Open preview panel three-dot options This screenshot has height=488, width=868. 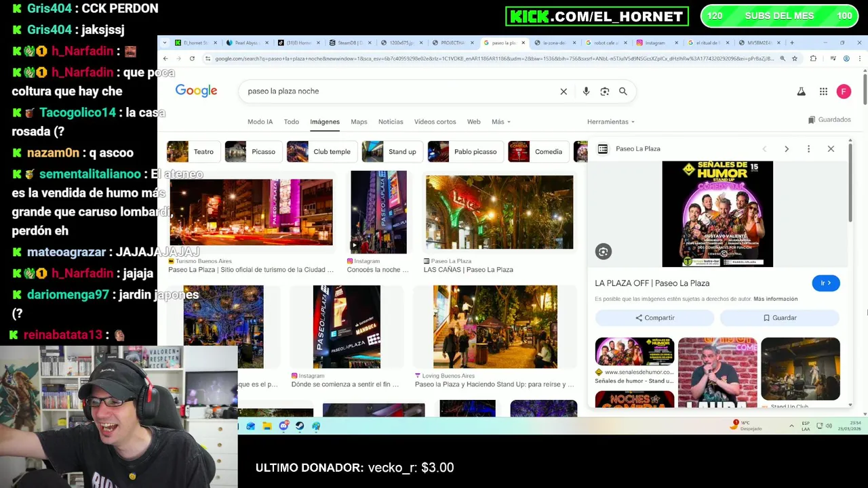808,149
